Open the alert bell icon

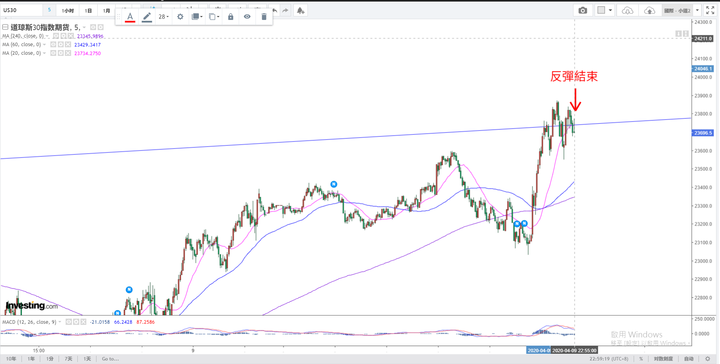tap(300, 10)
